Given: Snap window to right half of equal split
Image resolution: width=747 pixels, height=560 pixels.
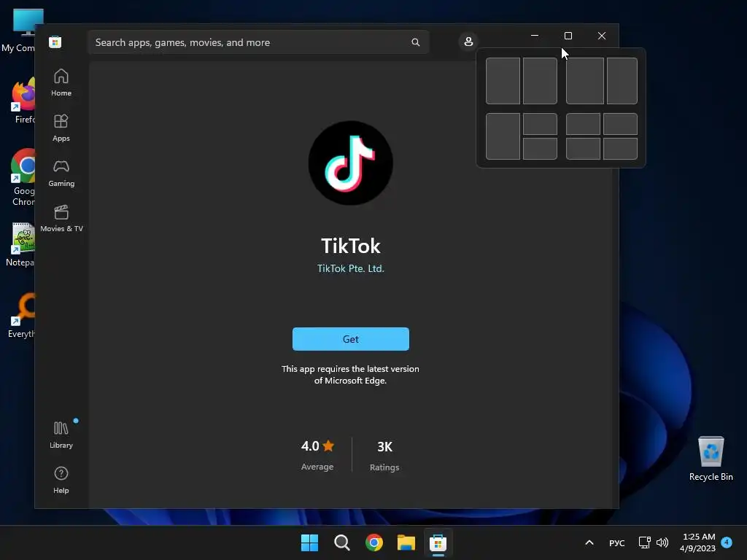Looking at the screenshot, I should [540, 81].
